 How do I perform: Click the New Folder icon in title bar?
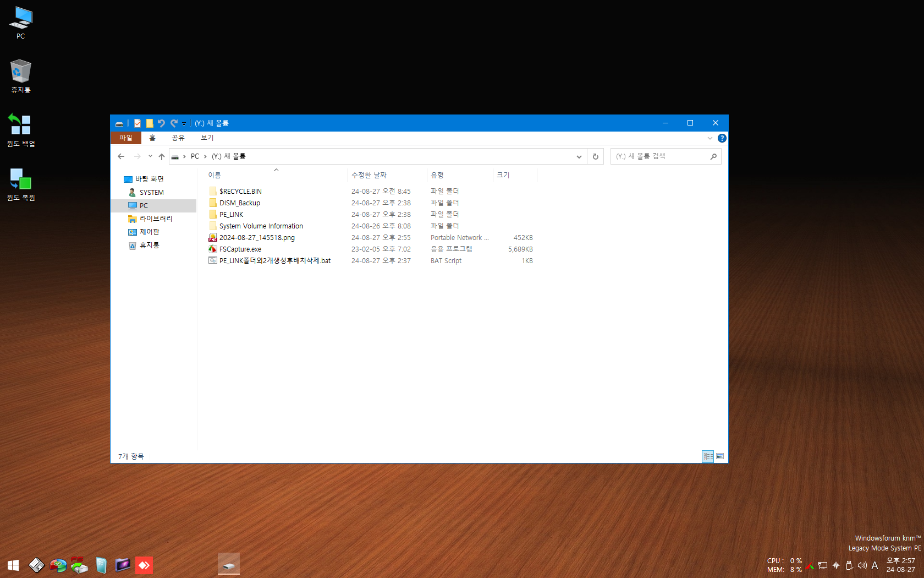tap(149, 123)
